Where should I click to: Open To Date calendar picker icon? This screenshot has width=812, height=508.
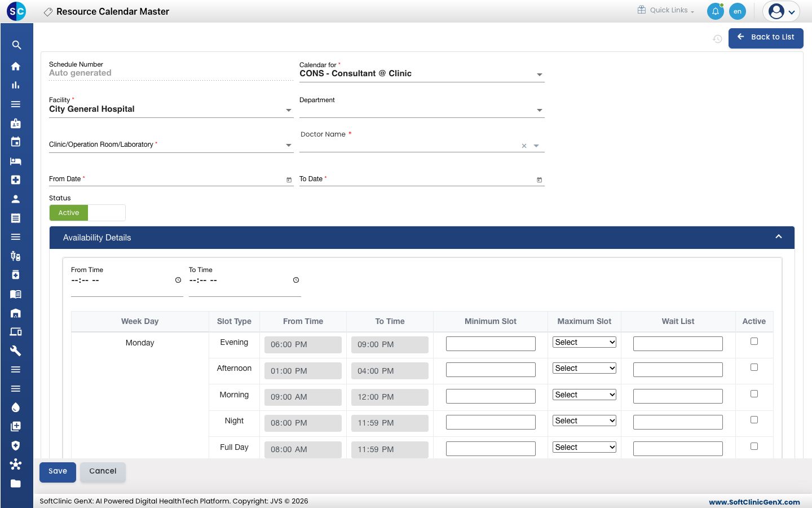pos(539,180)
